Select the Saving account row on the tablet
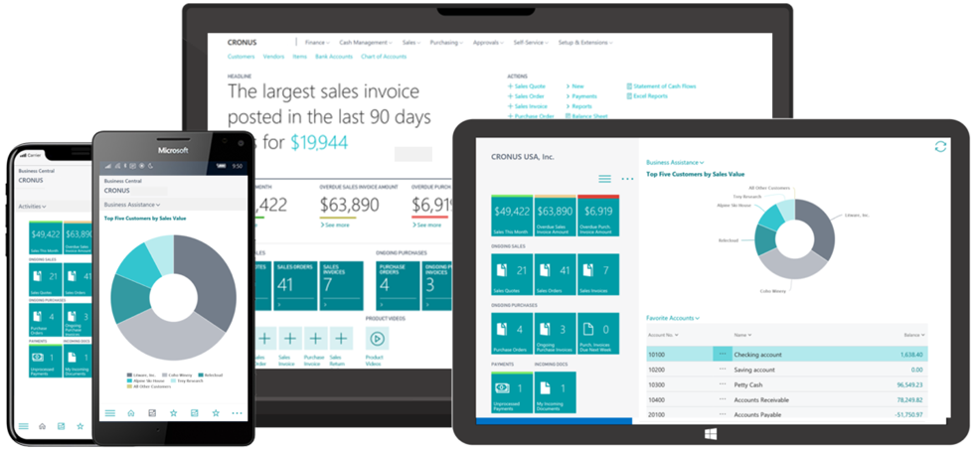Screen dimensions: 980x451 click(x=787, y=370)
